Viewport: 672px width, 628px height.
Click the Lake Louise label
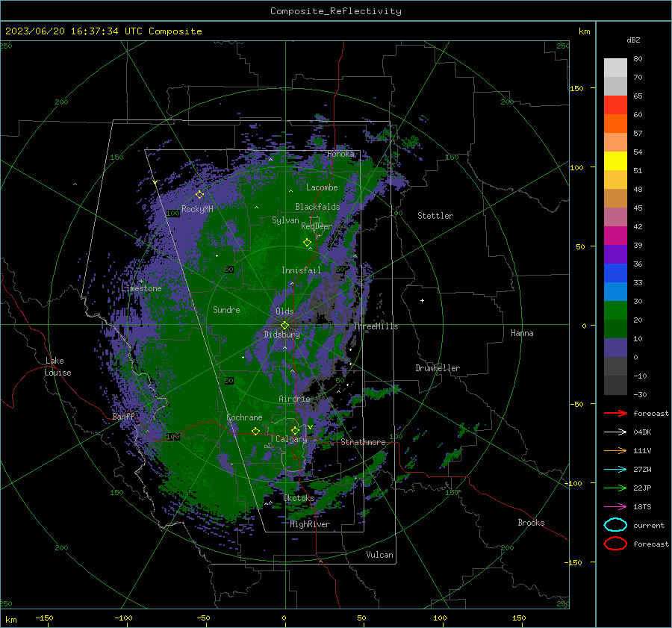[57, 367]
